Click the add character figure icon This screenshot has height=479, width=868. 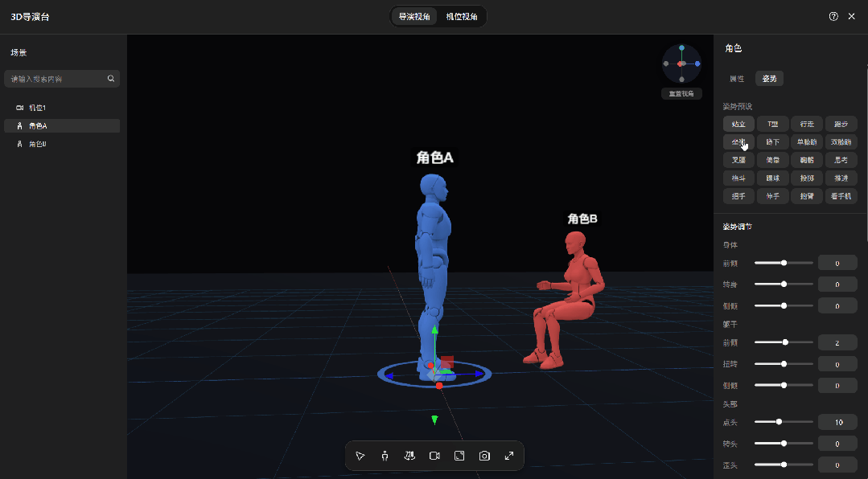[385, 456]
